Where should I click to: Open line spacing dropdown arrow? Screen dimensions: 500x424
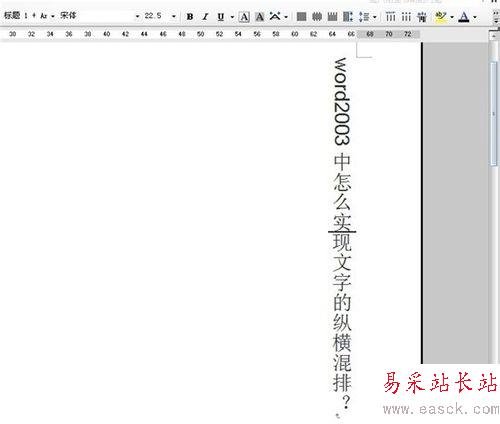pyautogui.click(x=375, y=17)
